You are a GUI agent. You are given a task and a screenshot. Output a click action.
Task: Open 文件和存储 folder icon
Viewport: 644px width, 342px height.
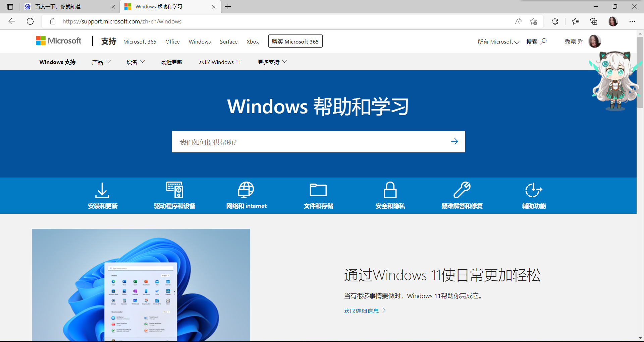click(x=318, y=190)
